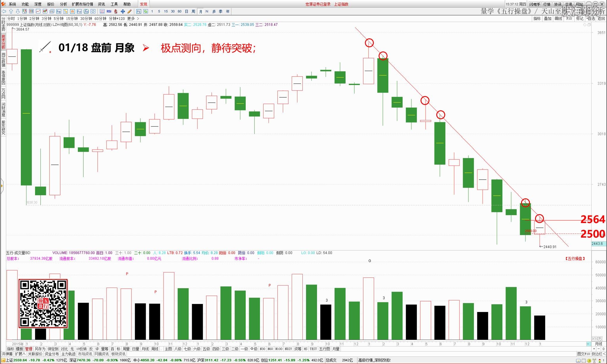Select daily period 日 button
Viewport: 607px width, 364px height.
click(186, 11)
